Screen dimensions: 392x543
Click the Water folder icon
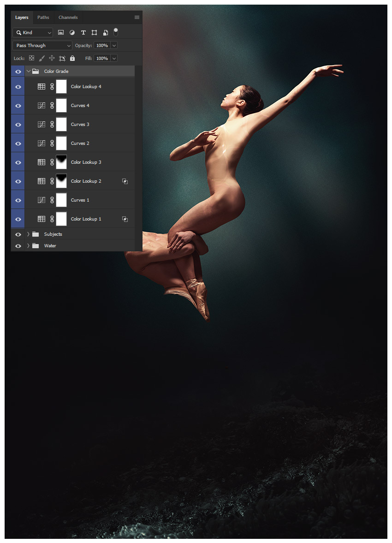coord(36,245)
